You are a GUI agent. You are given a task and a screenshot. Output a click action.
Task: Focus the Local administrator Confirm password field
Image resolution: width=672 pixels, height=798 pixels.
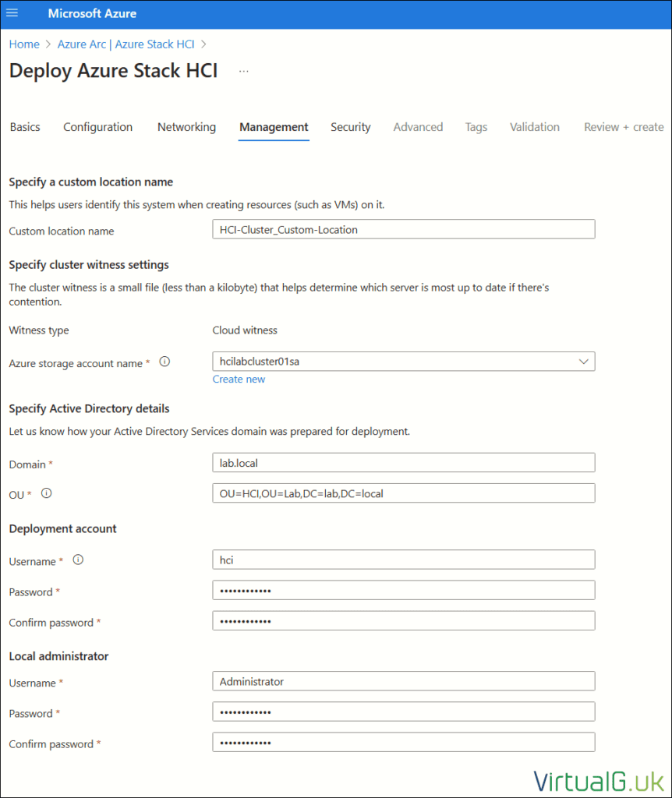click(x=404, y=743)
